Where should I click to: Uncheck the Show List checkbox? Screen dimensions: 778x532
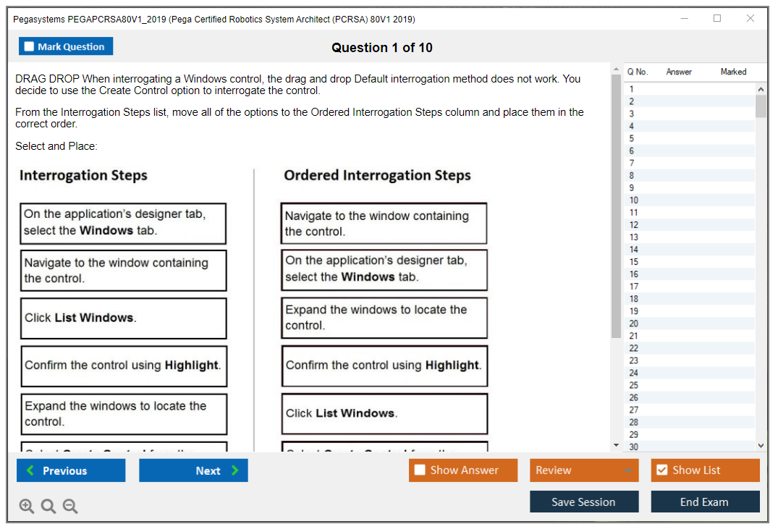pyautogui.click(x=661, y=470)
